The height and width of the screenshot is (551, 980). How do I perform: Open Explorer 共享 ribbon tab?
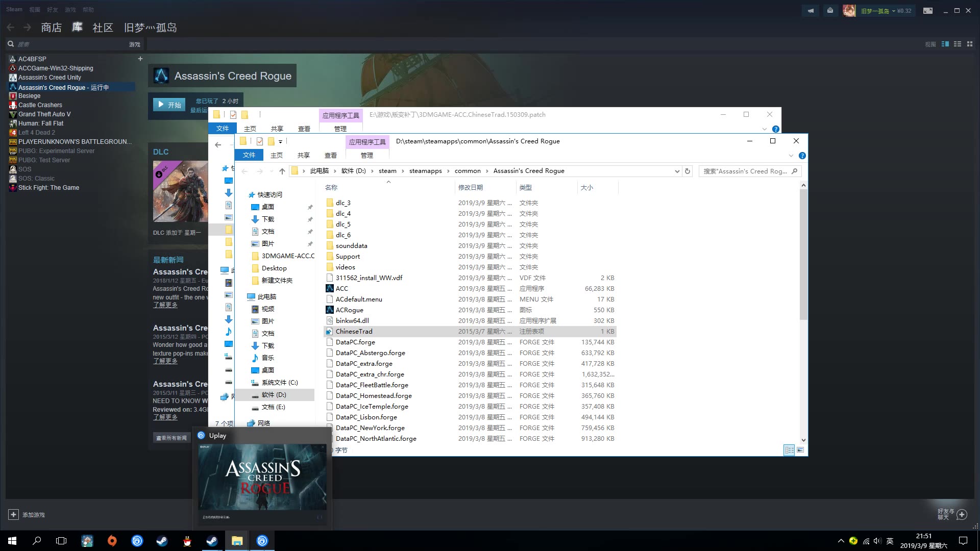click(x=304, y=155)
